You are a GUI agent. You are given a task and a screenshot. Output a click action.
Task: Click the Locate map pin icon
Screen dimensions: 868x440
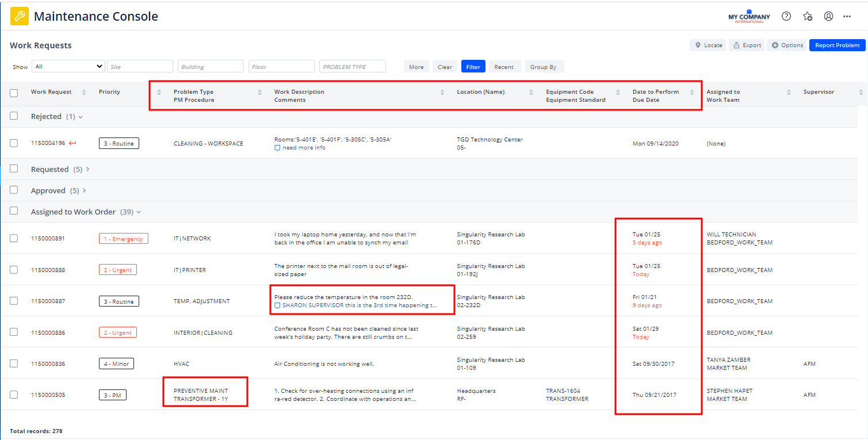[697, 45]
